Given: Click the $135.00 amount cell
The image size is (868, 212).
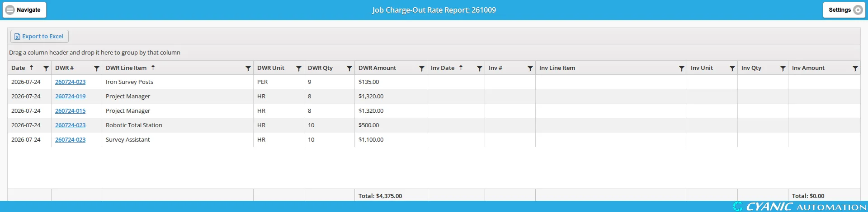Looking at the screenshot, I should [x=391, y=82].
